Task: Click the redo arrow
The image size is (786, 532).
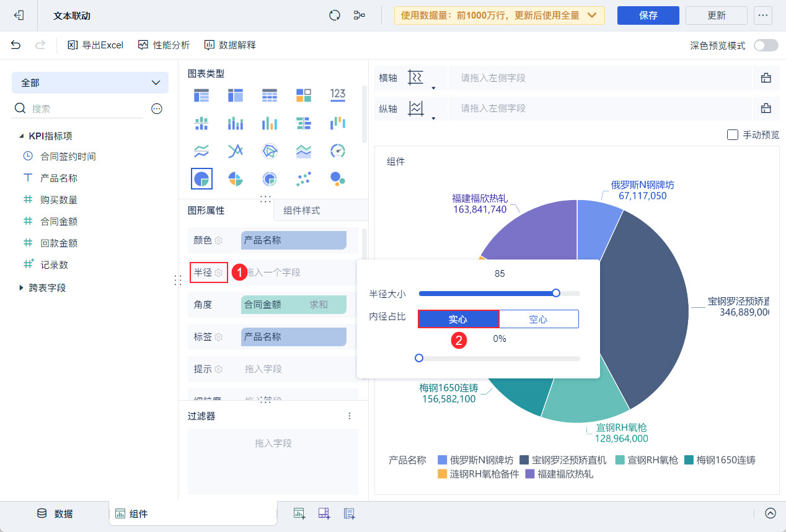Action: click(x=40, y=45)
